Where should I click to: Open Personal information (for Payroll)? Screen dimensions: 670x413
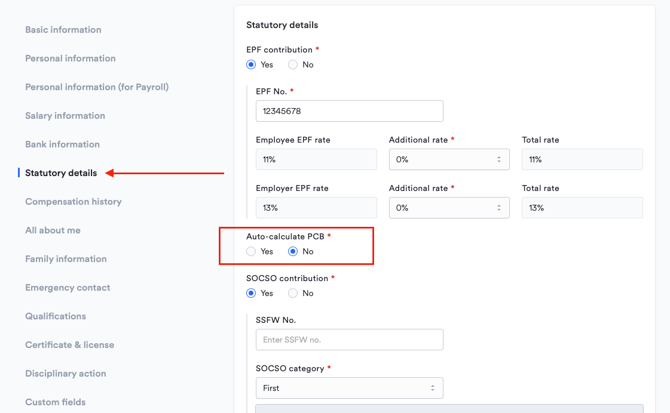[x=97, y=87]
